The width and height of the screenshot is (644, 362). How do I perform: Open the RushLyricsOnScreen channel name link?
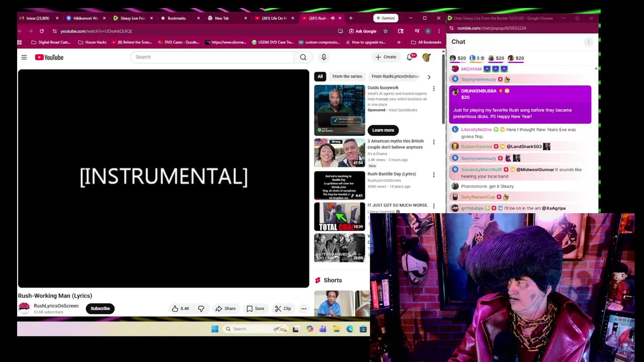pyautogui.click(x=56, y=306)
